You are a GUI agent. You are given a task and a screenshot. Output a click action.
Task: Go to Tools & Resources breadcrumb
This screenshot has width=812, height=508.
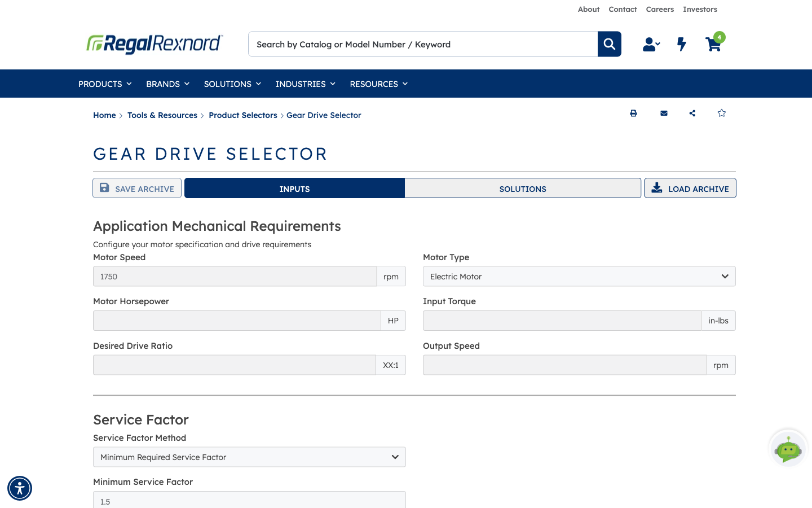[x=162, y=115]
